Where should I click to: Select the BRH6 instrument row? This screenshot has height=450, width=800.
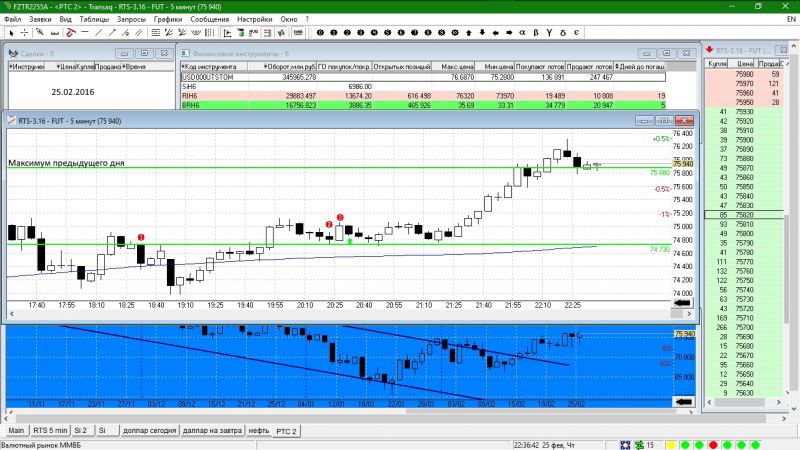423,105
